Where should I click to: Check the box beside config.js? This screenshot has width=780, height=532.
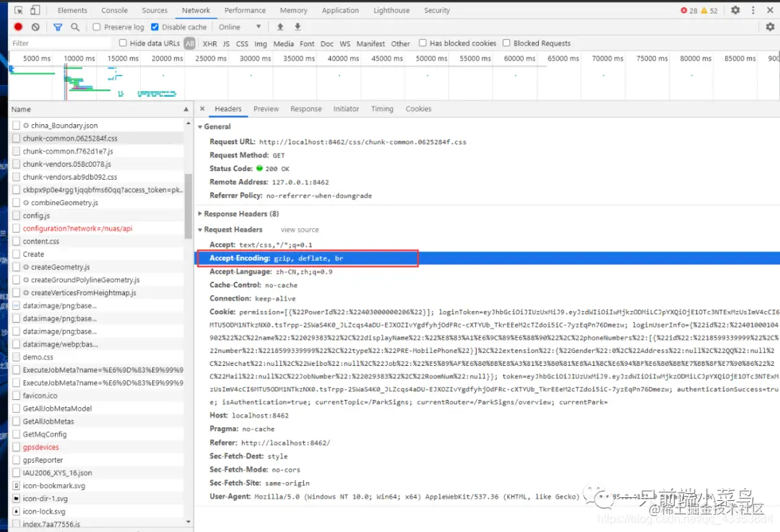click(x=17, y=215)
